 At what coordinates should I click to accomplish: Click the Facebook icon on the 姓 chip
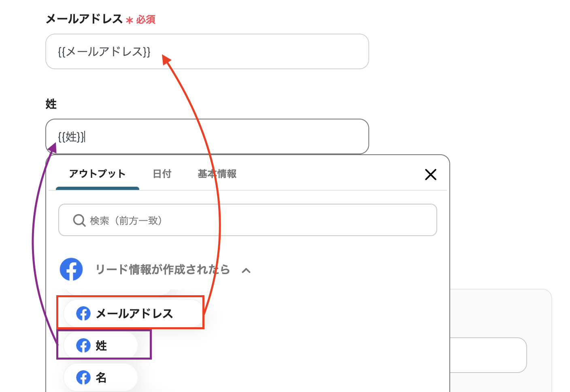pyautogui.click(x=83, y=345)
